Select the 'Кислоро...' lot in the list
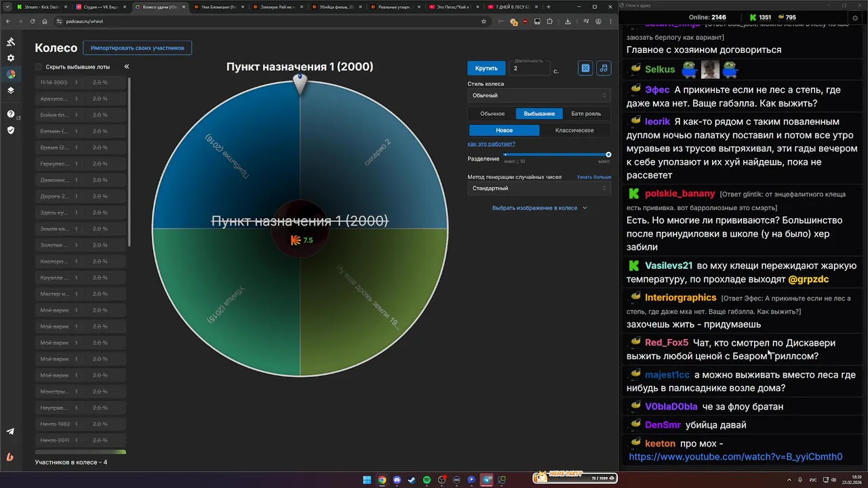Viewport: 868px width, 488px height. (x=81, y=262)
